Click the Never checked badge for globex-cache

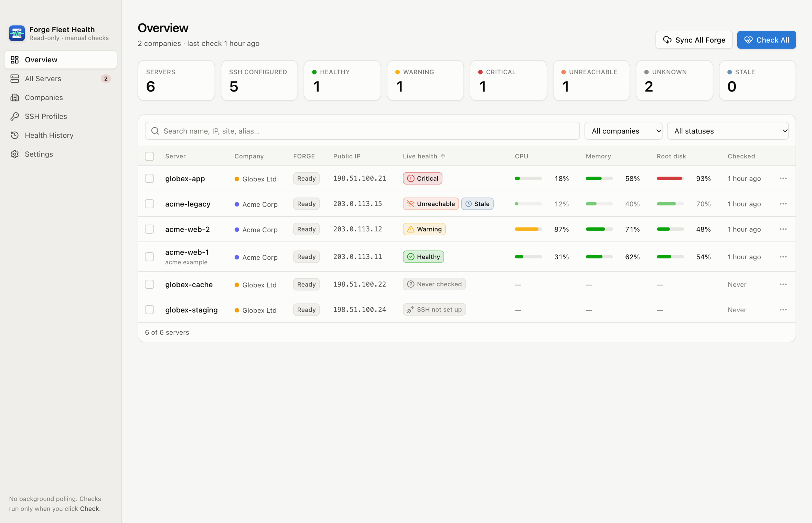(434, 285)
